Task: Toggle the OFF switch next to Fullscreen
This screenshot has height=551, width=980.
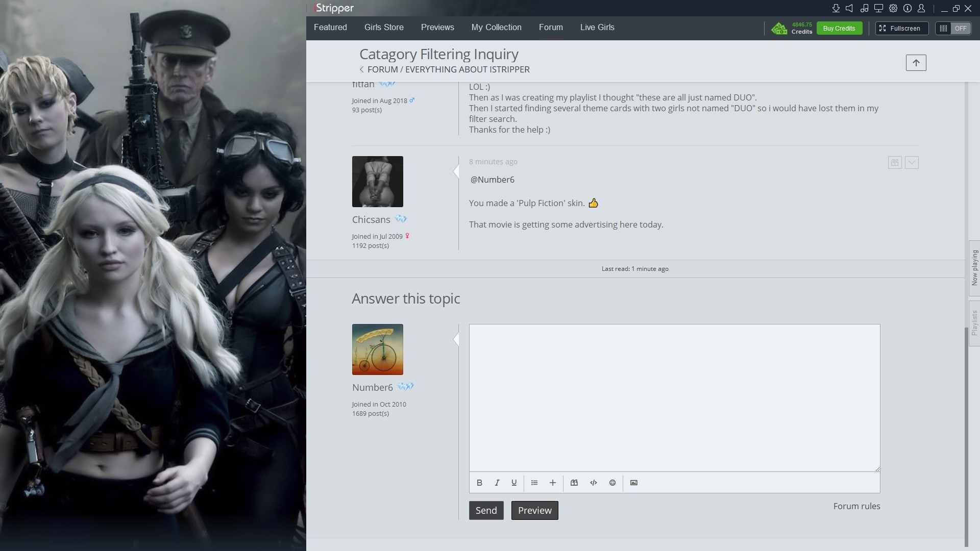Action: [953, 29]
